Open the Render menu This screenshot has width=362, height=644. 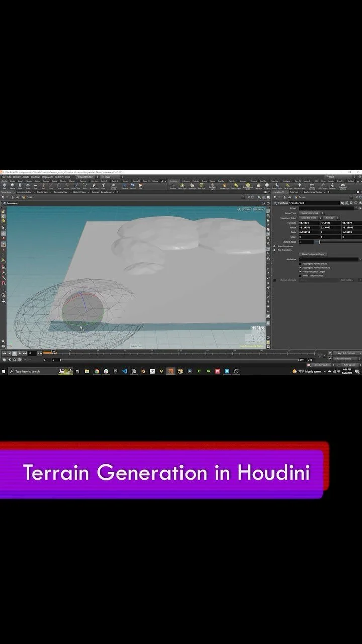tap(17, 177)
